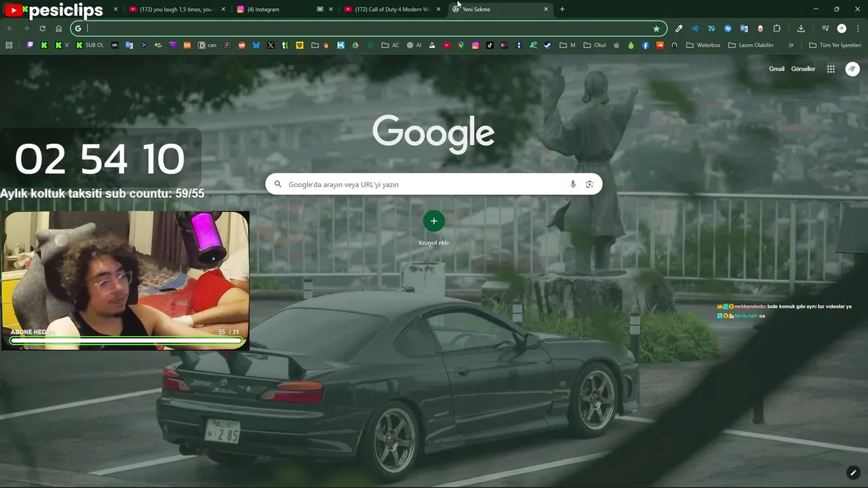The image size is (868, 488).
Task: Click the address bar
Action: (x=370, y=28)
